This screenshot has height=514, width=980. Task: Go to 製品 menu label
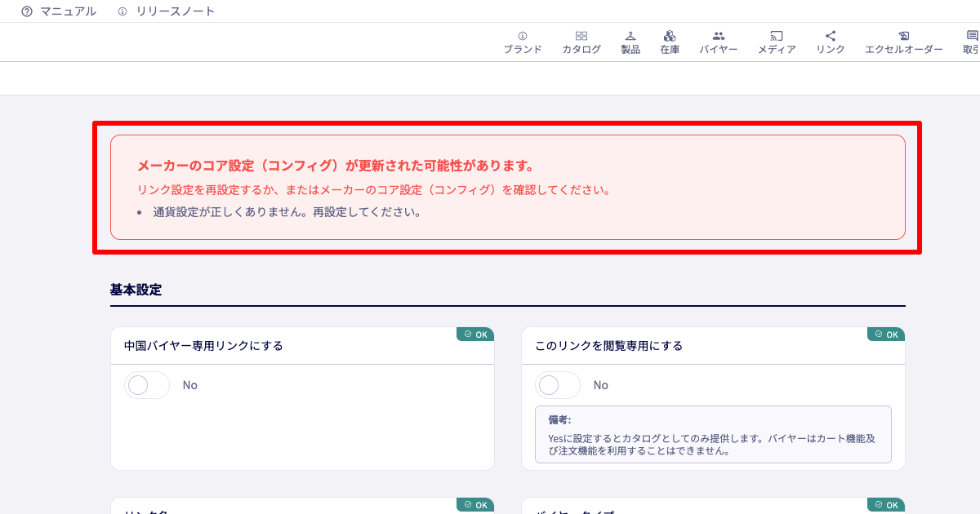point(630,50)
